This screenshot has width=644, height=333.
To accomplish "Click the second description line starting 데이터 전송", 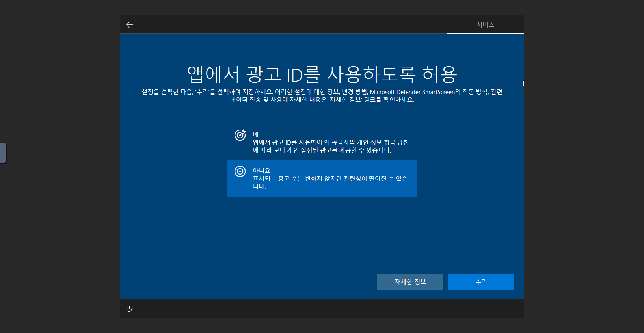I will click(322, 100).
